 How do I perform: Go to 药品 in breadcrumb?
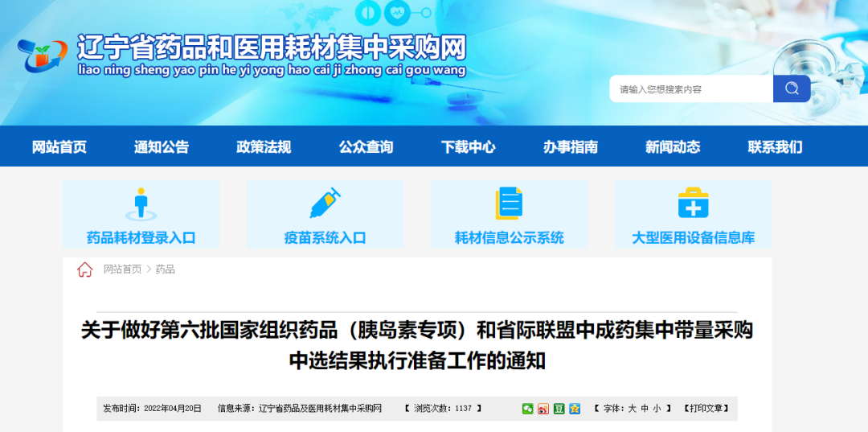pyautogui.click(x=165, y=269)
